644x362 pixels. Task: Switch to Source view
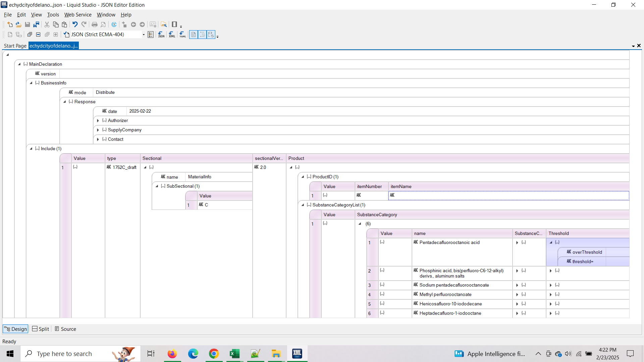[65, 329]
